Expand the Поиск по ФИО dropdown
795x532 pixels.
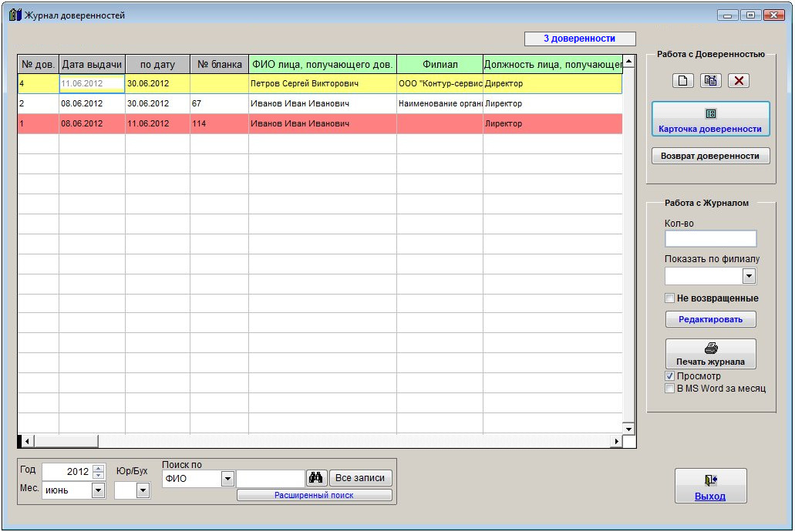click(x=227, y=478)
